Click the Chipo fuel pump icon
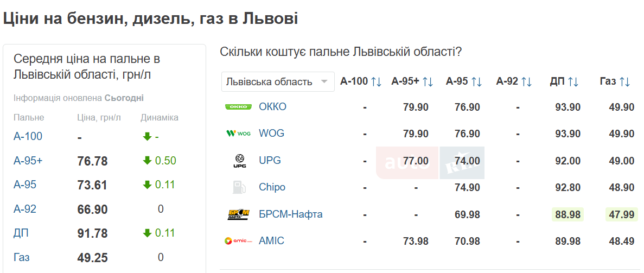 tap(239, 187)
